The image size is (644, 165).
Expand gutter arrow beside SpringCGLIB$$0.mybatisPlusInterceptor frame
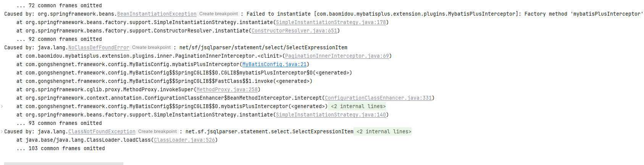click(2, 106)
